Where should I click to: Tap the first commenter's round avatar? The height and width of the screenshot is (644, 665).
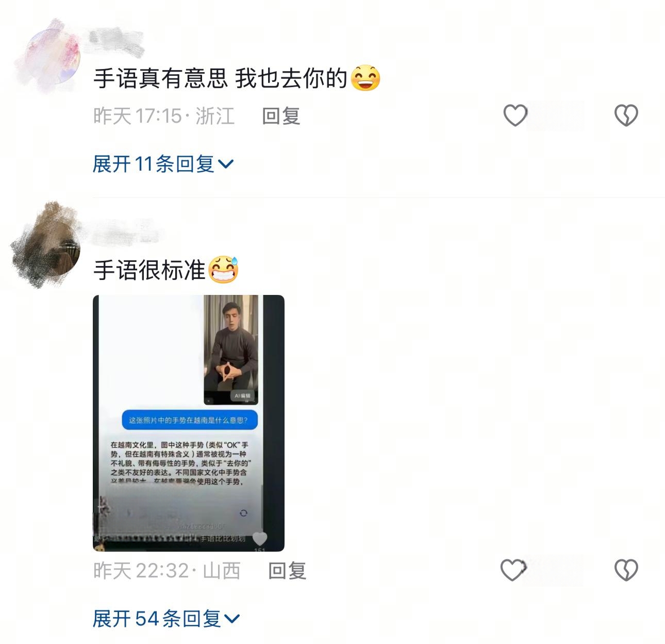[53, 56]
